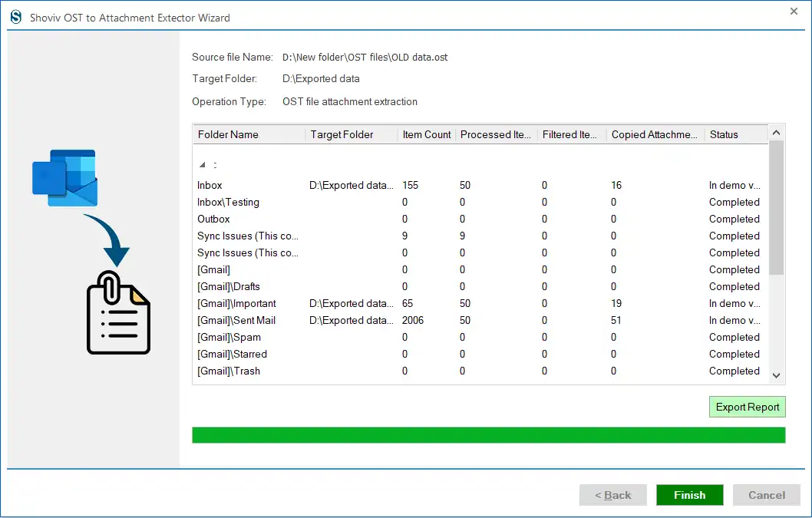This screenshot has width=812, height=518.
Task: Click the scrollbar up arrow
Action: pyautogui.click(x=776, y=133)
